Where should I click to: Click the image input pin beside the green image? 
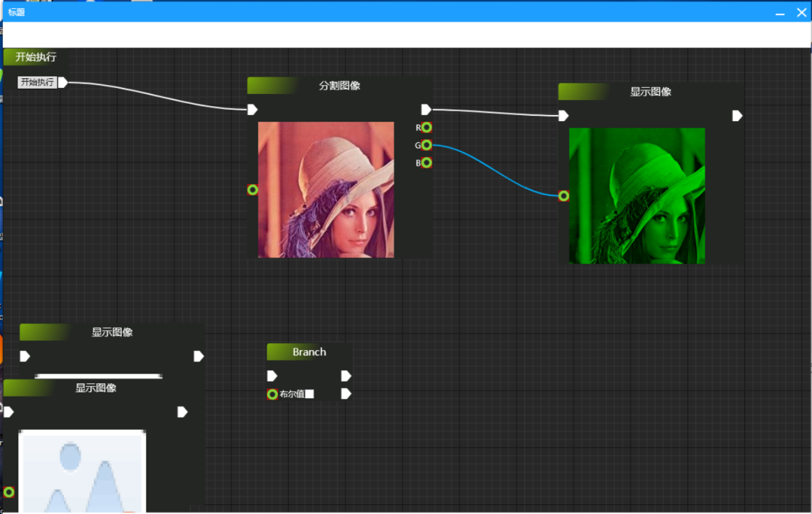pos(564,196)
